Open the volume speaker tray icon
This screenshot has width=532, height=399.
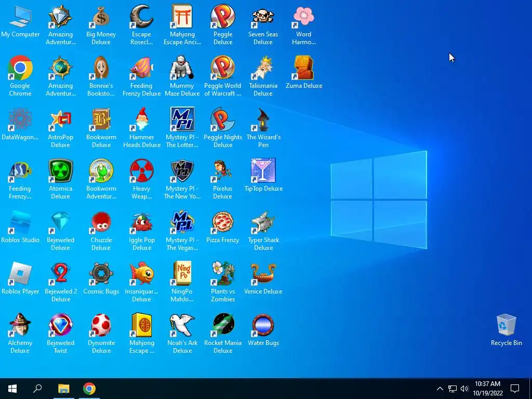point(464,389)
